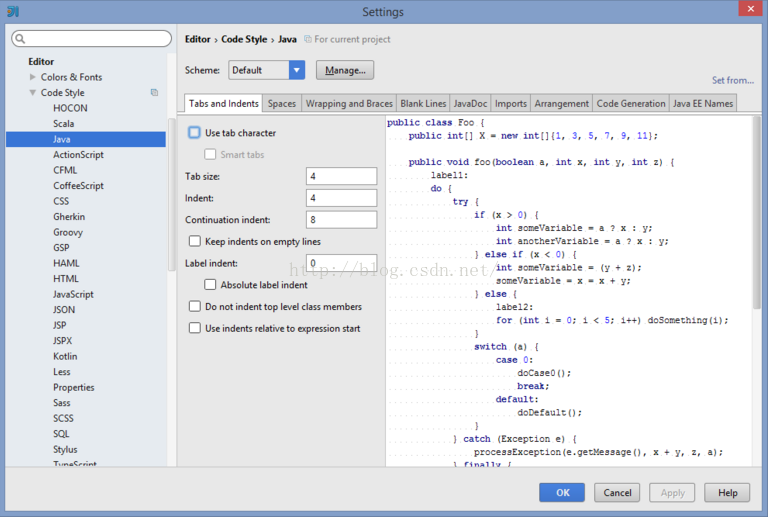Enable Use tab character checkbox
The width and height of the screenshot is (769, 518).
coord(194,132)
